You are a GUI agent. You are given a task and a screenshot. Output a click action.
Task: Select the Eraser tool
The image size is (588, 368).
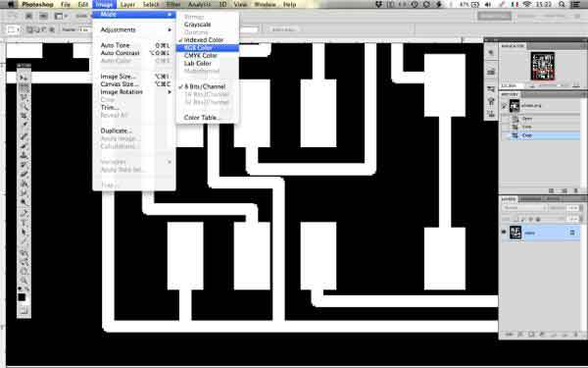click(x=24, y=174)
